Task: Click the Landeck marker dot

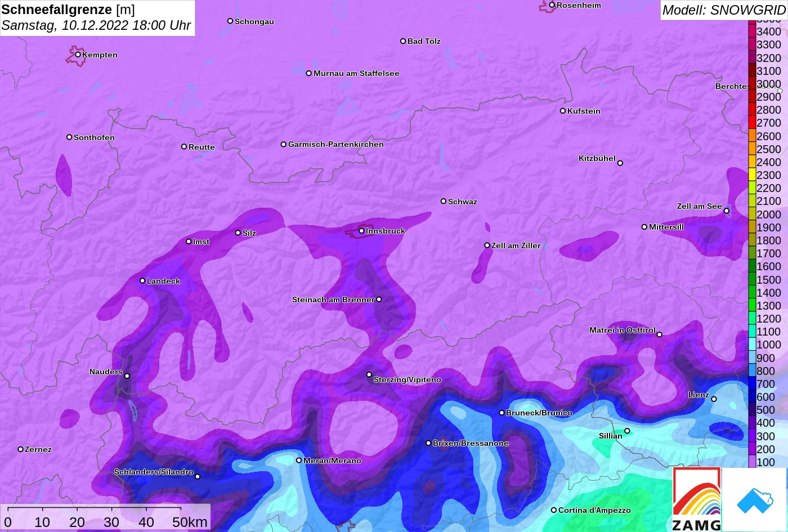Action: click(142, 280)
